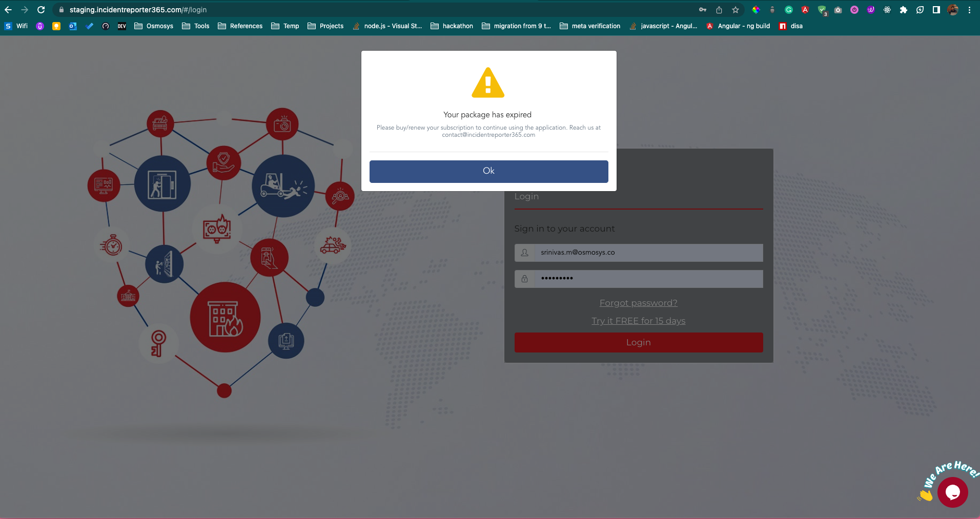Focus the password input field
This screenshot has width=980, height=519.
pos(648,279)
